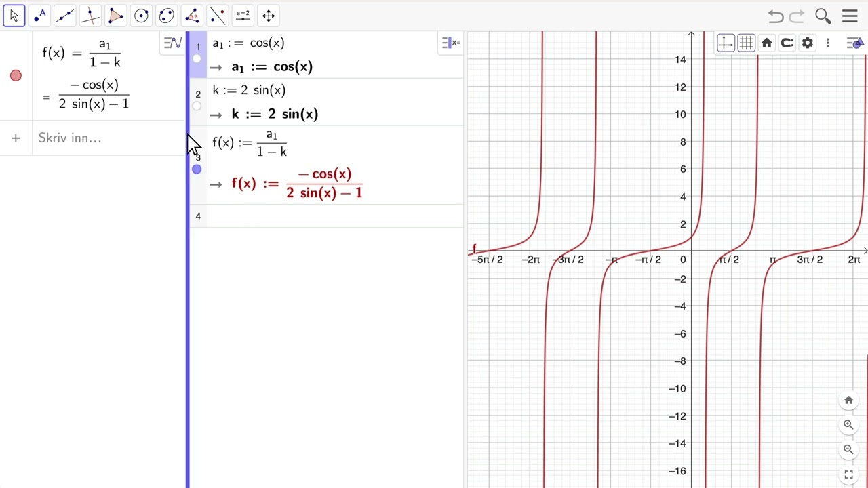Click the 'Skriv inn...' input field

point(108,138)
